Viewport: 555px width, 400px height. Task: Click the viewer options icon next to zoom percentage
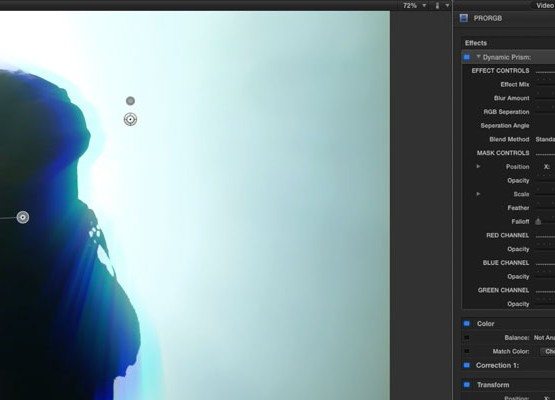pos(437,5)
